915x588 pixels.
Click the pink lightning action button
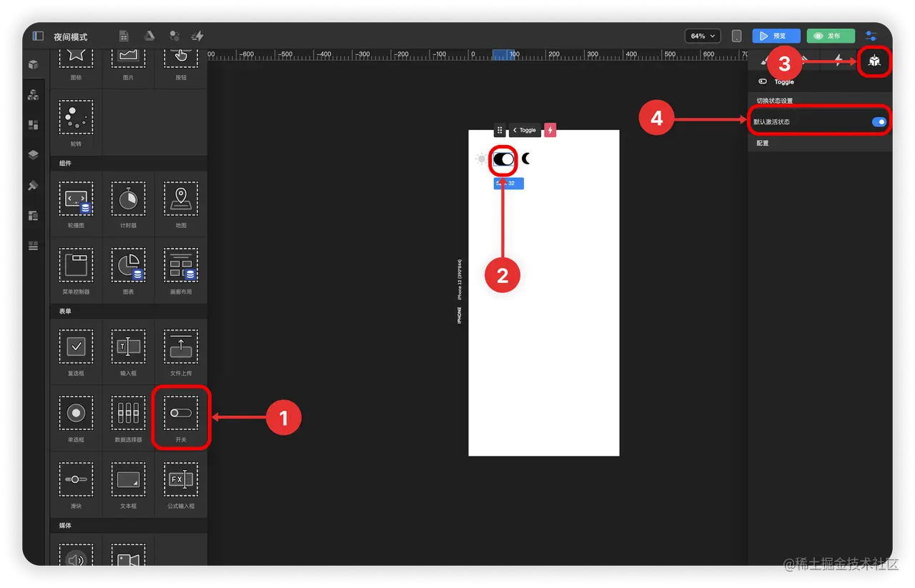coord(550,130)
